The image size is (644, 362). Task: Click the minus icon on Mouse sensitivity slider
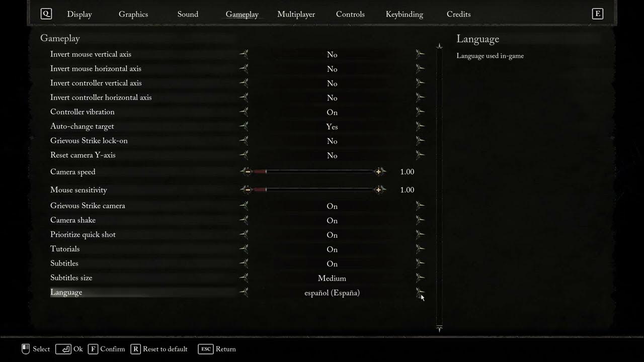(x=247, y=190)
